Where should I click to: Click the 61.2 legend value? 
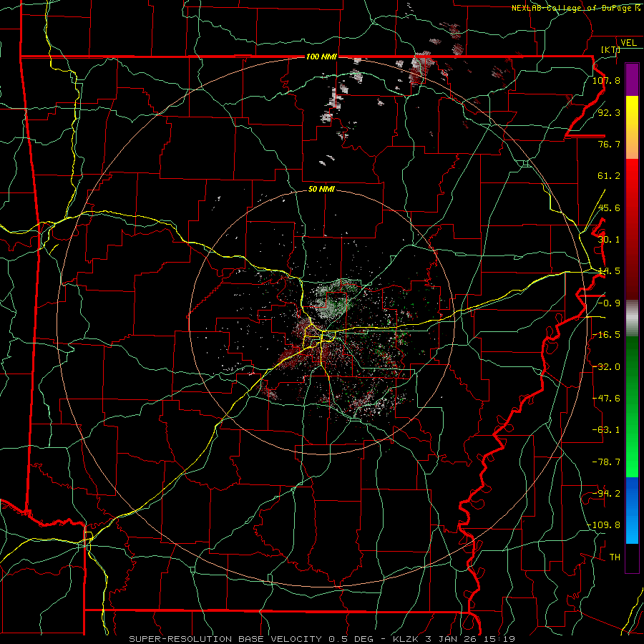click(x=609, y=176)
